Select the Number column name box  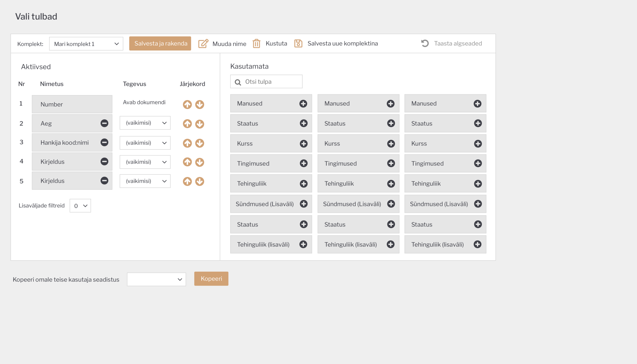pyautogui.click(x=72, y=104)
